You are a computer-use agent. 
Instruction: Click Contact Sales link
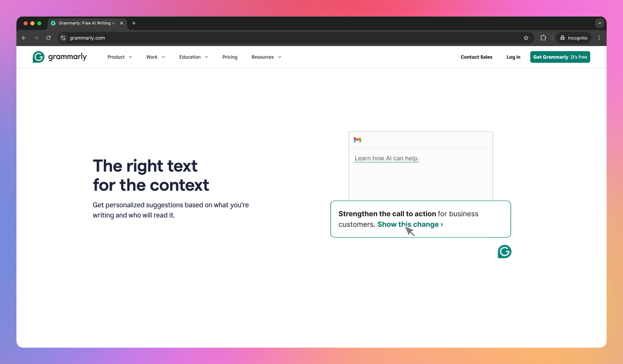pos(477,57)
